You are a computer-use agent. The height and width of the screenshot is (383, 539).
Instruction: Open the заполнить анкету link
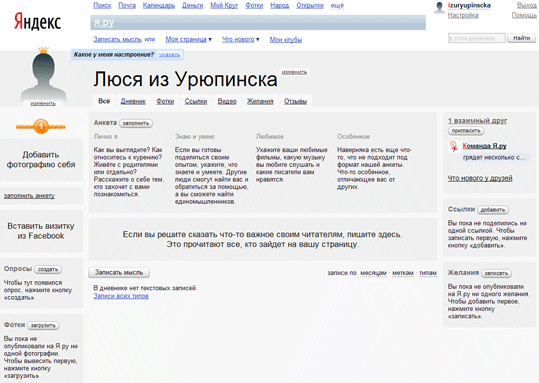click(x=29, y=196)
